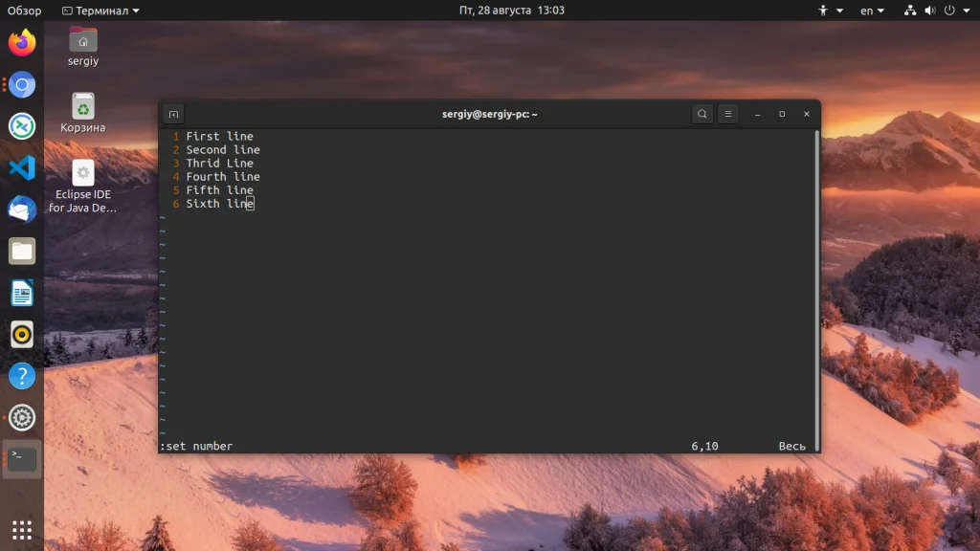Open terminal hamburger menu
This screenshot has width=980, height=551.
(x=728, y=115)
